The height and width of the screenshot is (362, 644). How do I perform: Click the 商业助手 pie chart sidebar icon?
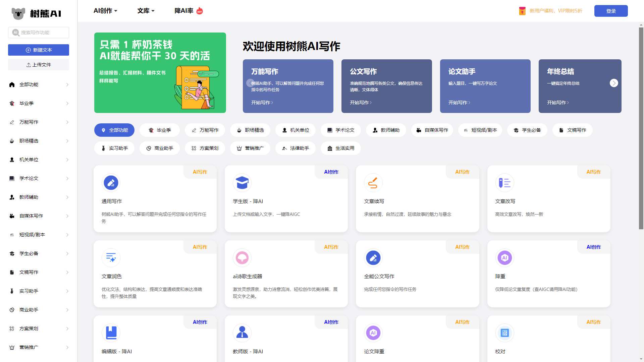pos(12,310)
